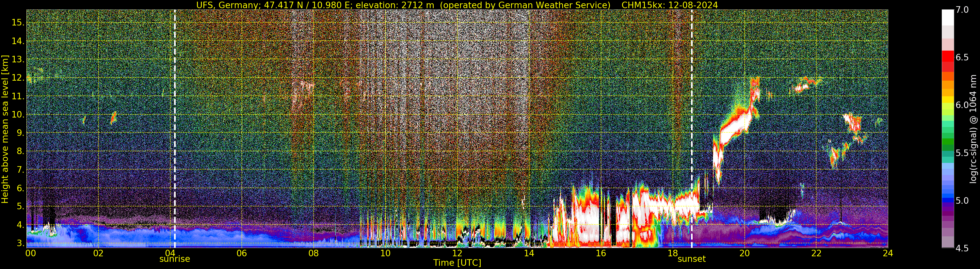
Task: Click the '02' time tick label
Action: click(x=98, y=253)
